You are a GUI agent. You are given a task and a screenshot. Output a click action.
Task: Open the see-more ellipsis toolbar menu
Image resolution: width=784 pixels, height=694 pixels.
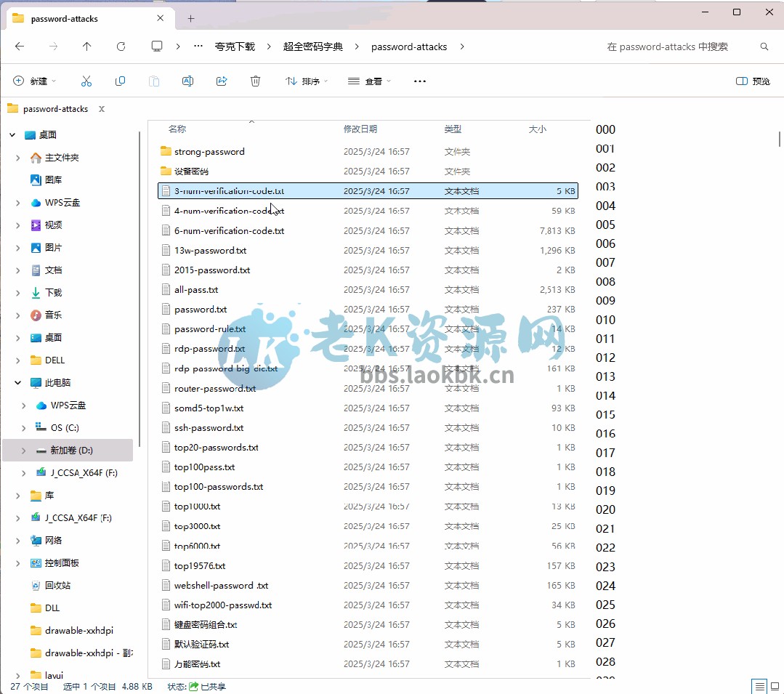419,81
